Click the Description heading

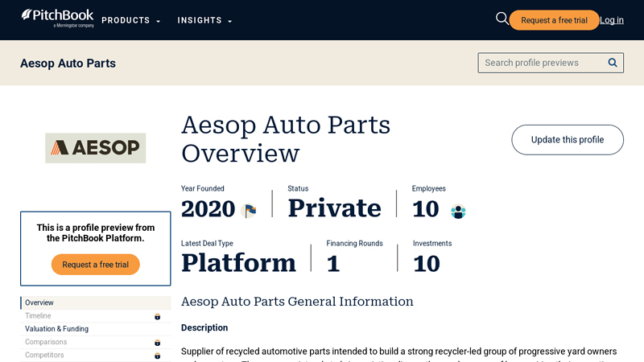204,327
